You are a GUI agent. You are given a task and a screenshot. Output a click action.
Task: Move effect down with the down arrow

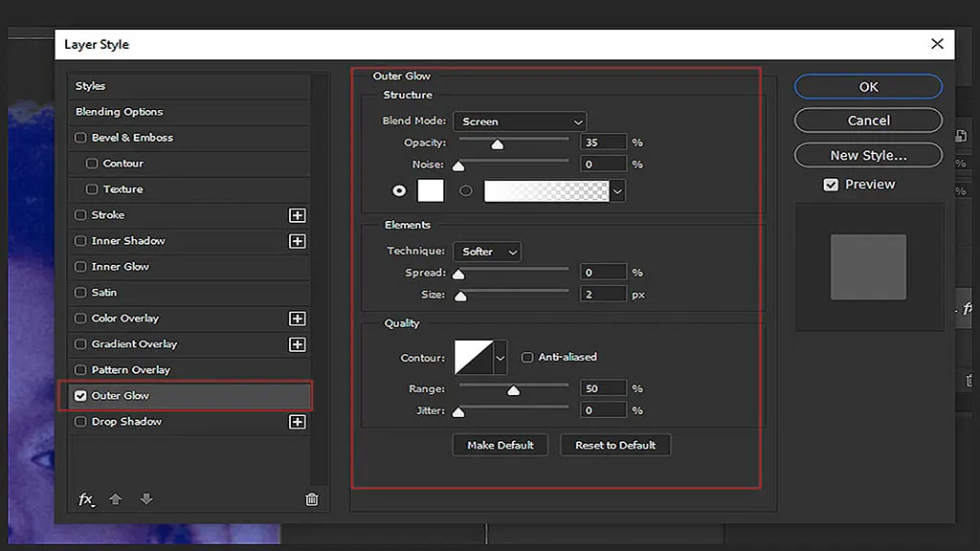point(146,498)
